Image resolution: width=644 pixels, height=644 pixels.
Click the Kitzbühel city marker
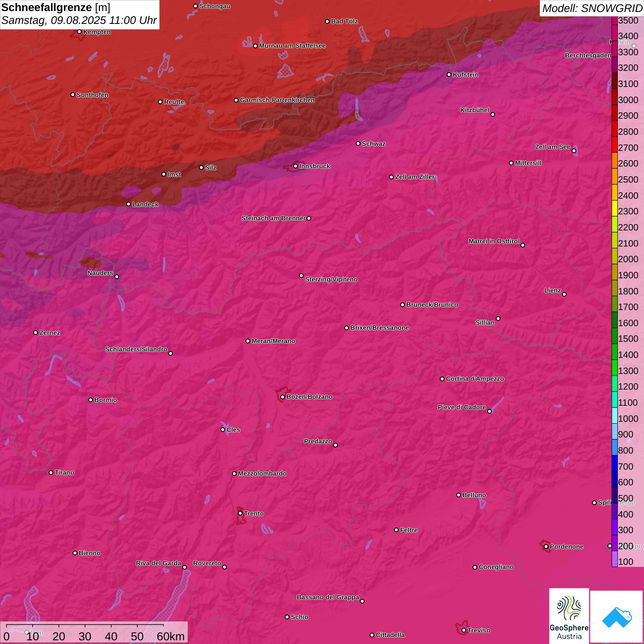click(493, 114)
